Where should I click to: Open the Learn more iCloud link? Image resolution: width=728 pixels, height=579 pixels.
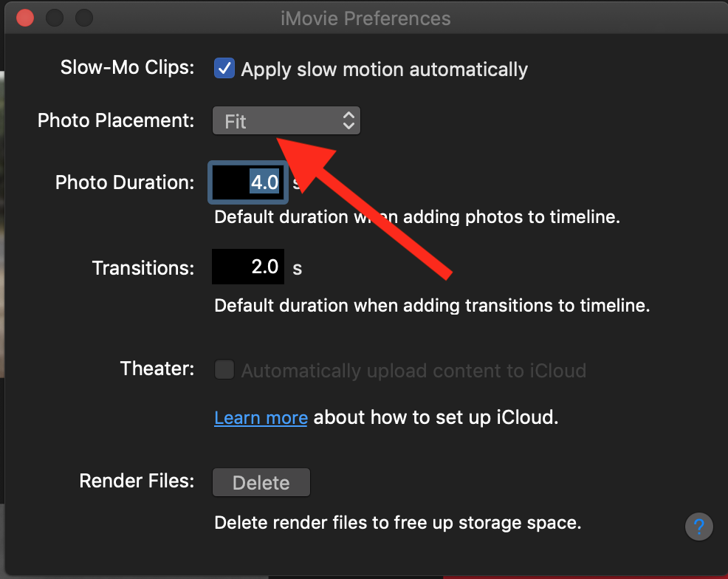coord(261,418)
